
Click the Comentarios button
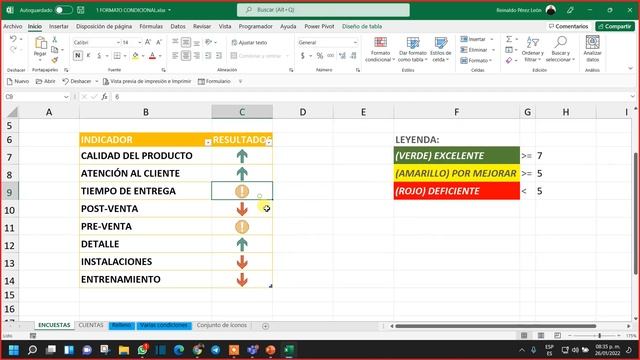569,26
